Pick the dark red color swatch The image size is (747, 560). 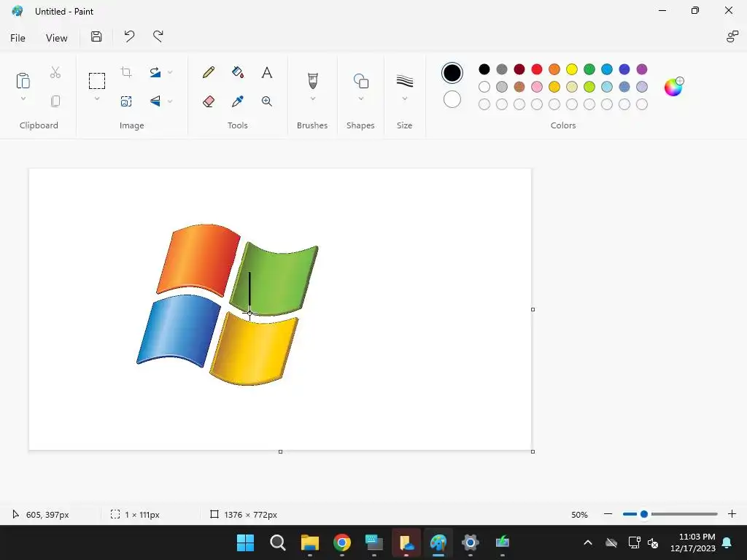tap(519, 69)
